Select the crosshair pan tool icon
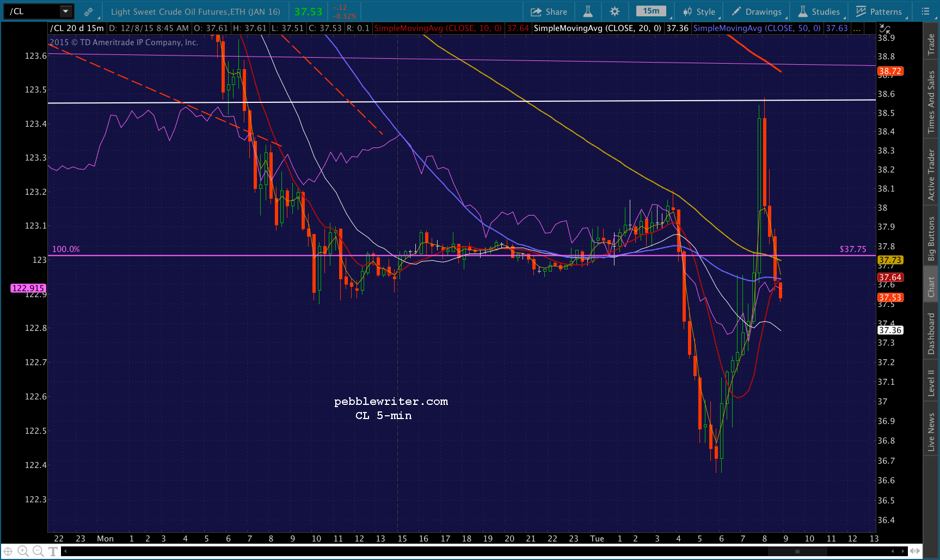 coord(8,551)
